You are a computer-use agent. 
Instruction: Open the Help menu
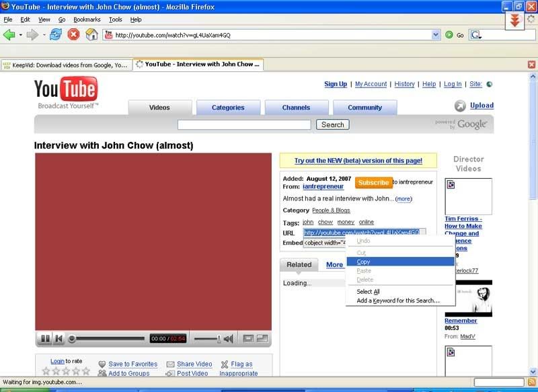(x=136, y=19)
